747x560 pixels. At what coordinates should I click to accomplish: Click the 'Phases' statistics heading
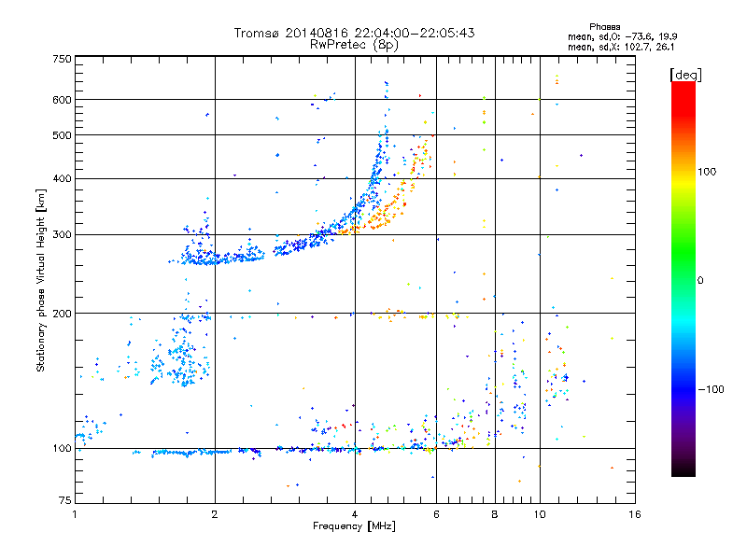[604, 27]
